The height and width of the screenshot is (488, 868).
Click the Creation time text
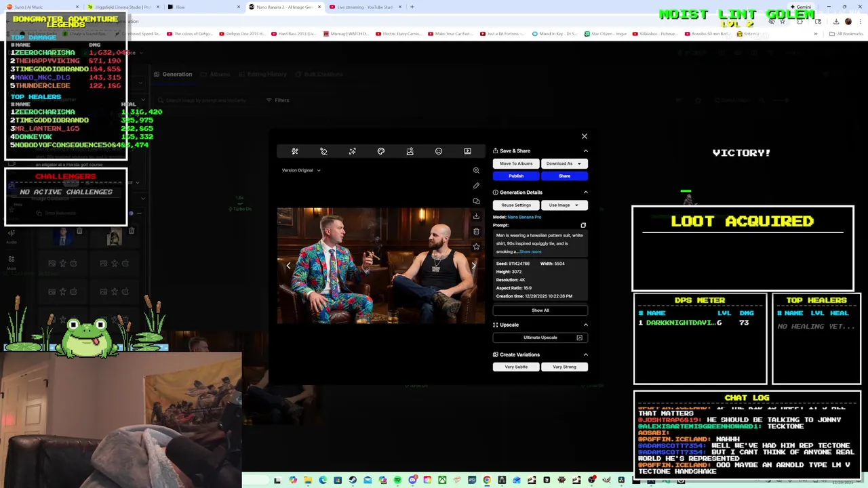pyautogui.click(x=534, y=296)
